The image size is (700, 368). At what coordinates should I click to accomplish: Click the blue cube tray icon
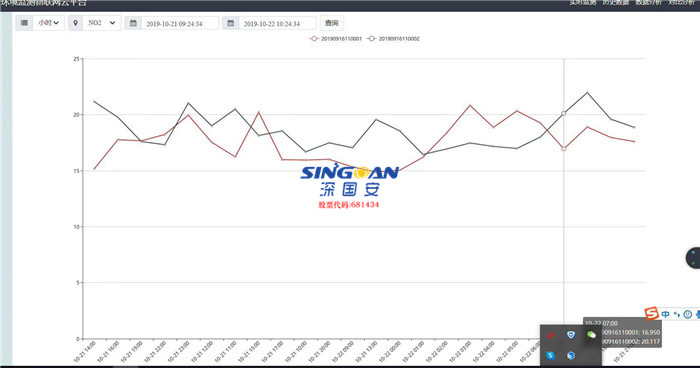571,355
